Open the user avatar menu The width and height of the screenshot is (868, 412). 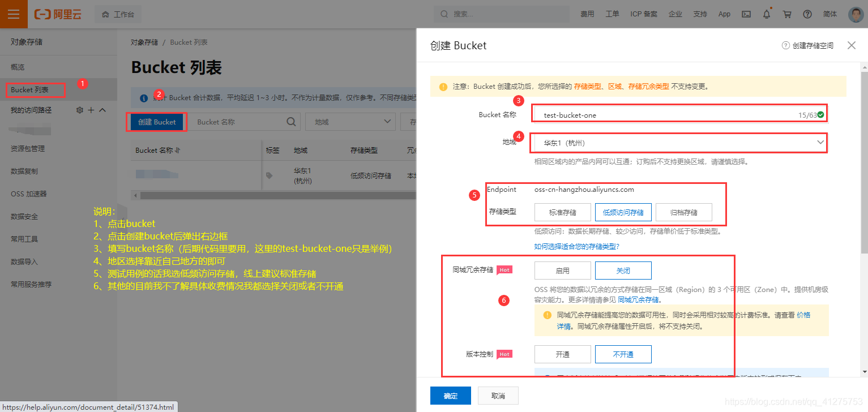click(856, 15)
